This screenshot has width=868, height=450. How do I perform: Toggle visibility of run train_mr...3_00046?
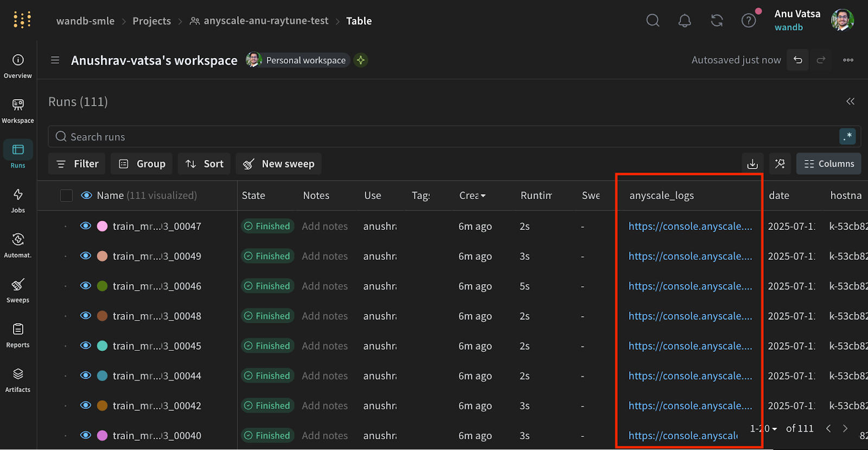pyautogui.click(x=86, y=286)
